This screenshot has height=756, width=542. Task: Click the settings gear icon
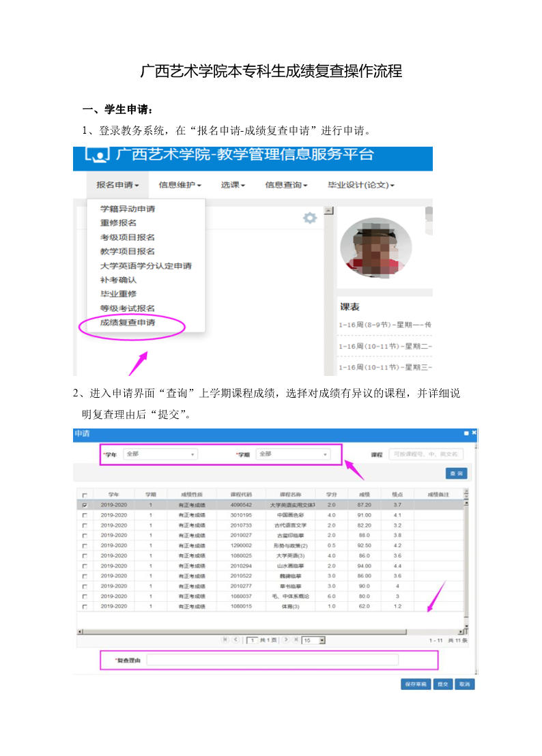point(310,218)
